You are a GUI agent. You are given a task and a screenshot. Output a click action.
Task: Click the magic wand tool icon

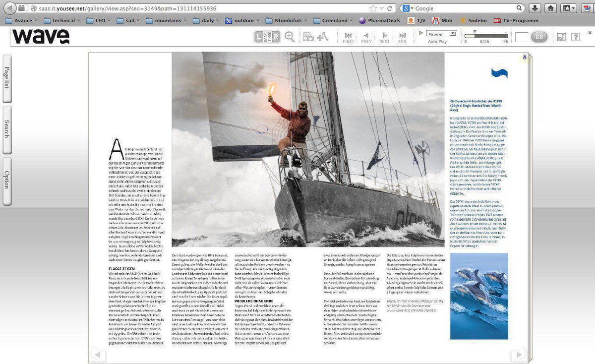pyautogui.click(x=323, y=37)
